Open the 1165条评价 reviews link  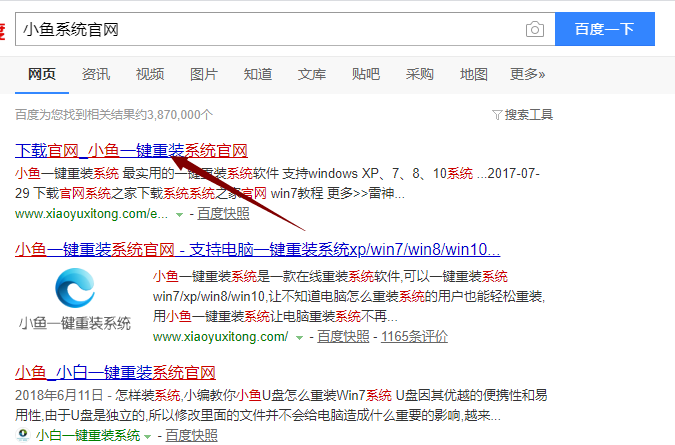click(x=414, y=337)
